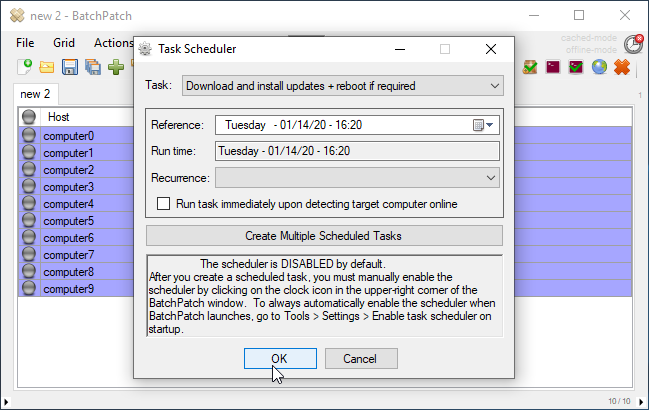Click the package with green checkmark icon

click(530, 67)
